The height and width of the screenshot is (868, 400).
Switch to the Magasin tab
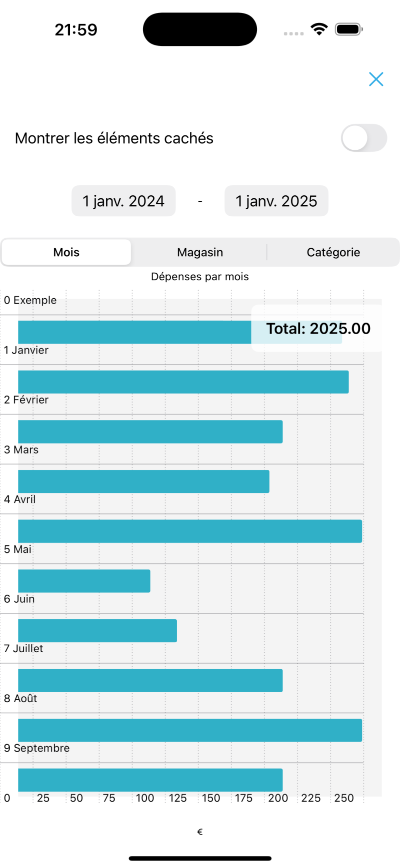tap(200, 252)
